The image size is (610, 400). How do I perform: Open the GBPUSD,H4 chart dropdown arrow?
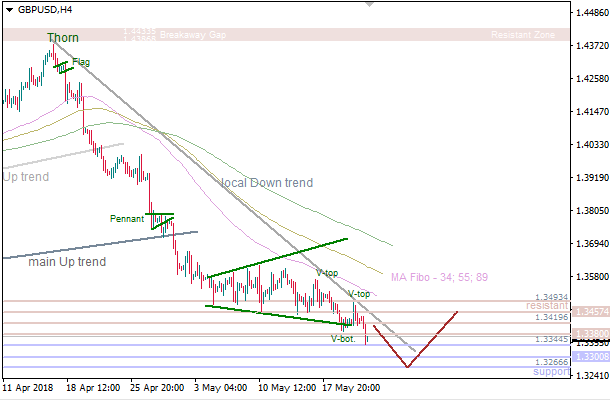tap(9, 9)
